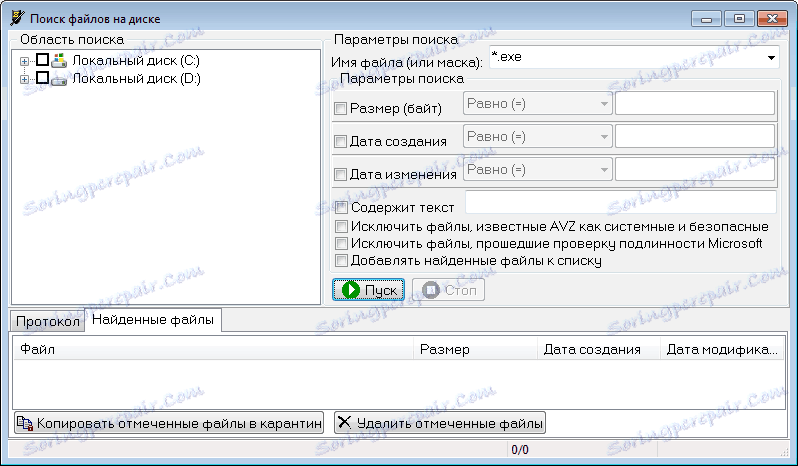Click the Дата изменения value input field
This screenshot has height=466, width=798.
coord(695,170)
